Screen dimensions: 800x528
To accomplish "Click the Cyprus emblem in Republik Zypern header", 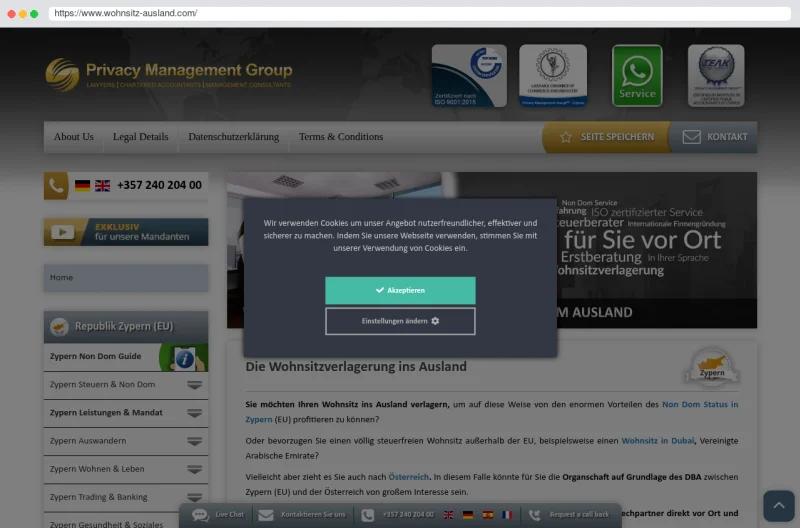I will click(59, 326).
